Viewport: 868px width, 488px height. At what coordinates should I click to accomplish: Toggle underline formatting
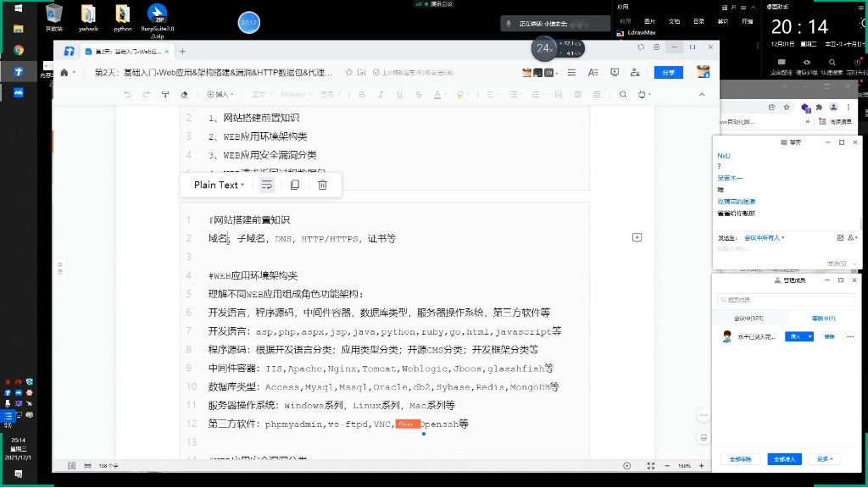coord(400,95)
